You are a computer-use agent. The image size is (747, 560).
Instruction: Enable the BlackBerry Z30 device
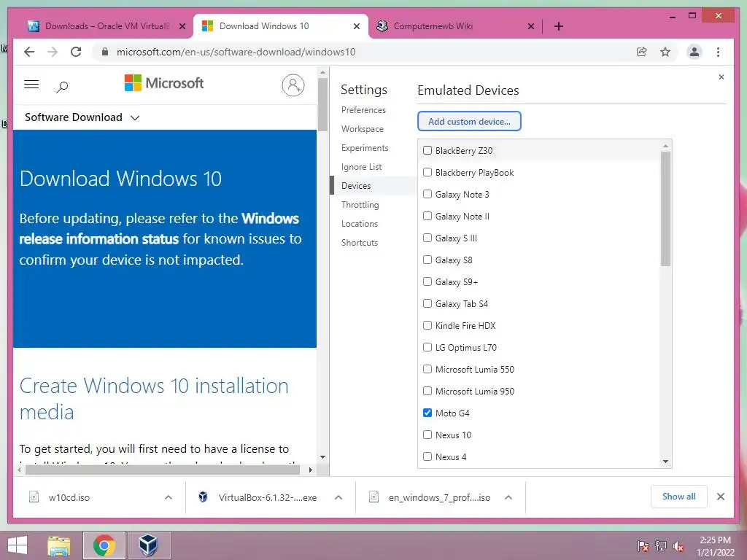(427, 150)
